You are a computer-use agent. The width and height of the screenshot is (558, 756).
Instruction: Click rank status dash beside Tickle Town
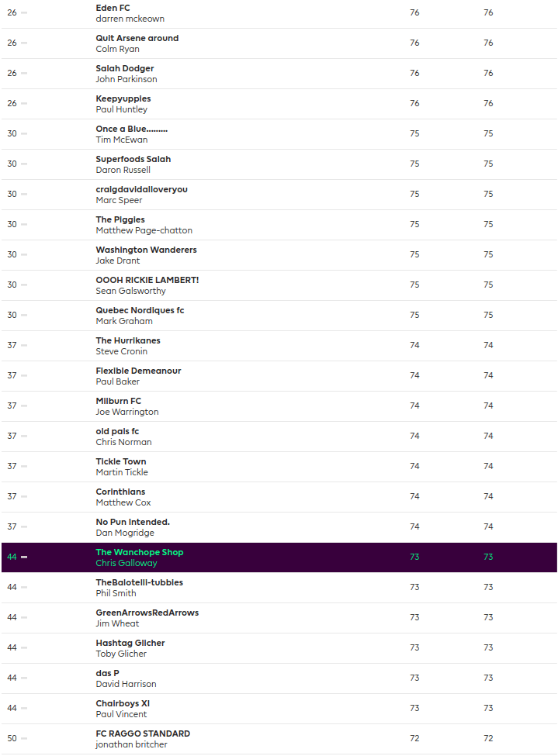24,467
